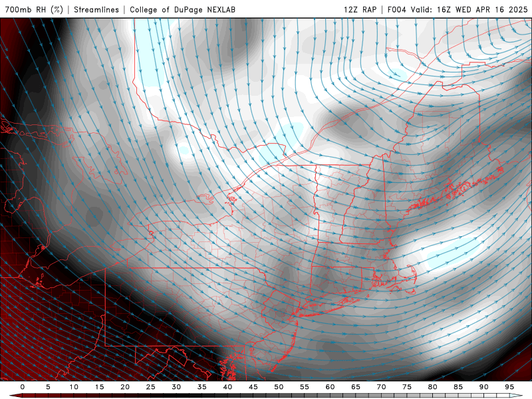This screenshot has height=399, width=532.
Task: Click 'College of DuPage NEXLAB' text
Action: tap(182, 9)
